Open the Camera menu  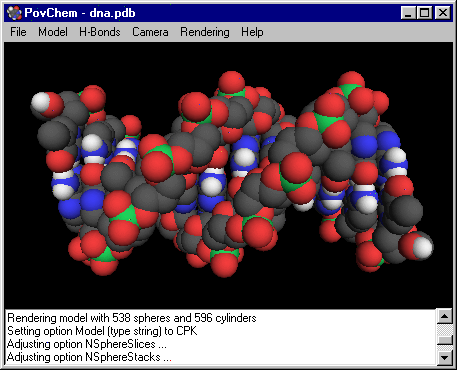pos(150,32)
